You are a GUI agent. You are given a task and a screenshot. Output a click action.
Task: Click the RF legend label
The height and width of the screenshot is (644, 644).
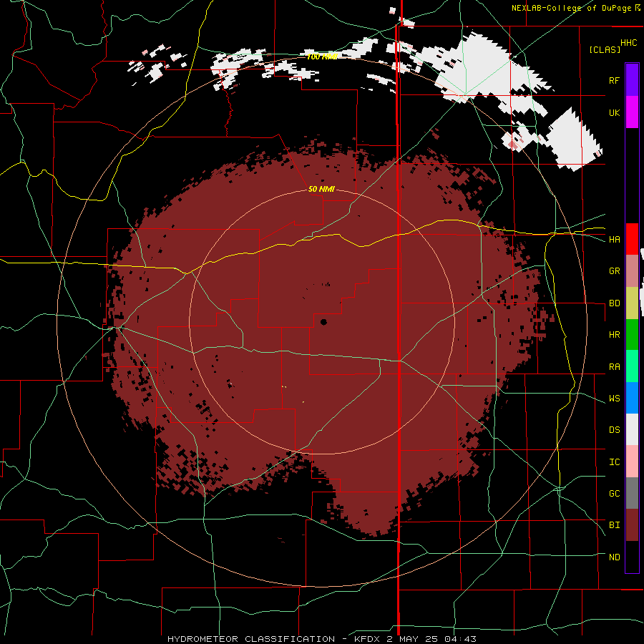click(x=614, y=80)
